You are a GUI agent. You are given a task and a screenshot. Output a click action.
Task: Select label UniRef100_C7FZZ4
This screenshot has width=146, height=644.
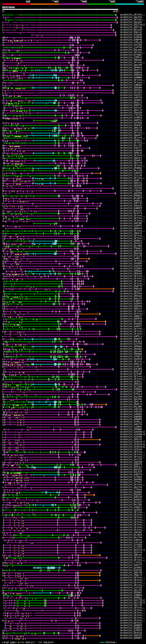[131, 115]
